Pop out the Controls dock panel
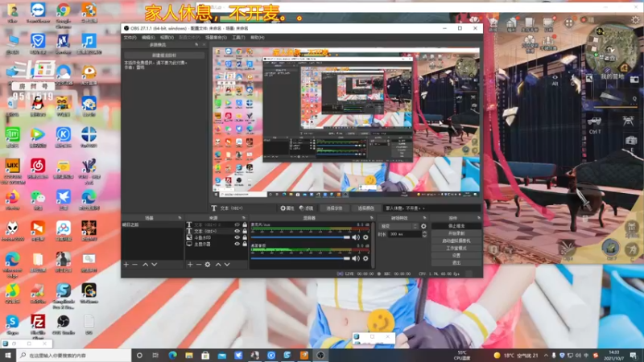 [478, 218]
